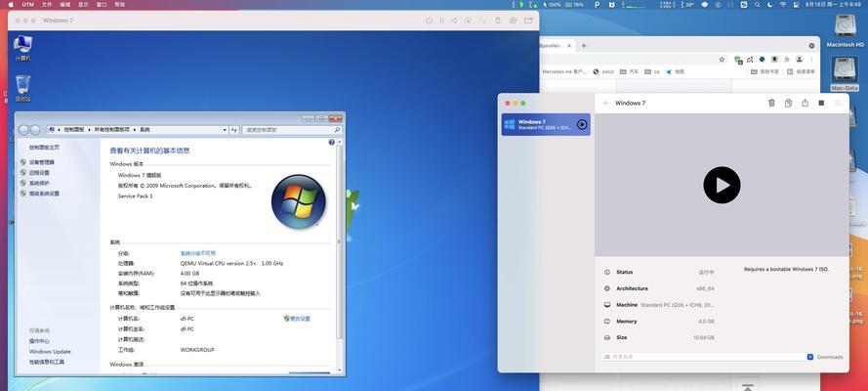Open the 编辑 (Edit) menu

pos(65,5)
